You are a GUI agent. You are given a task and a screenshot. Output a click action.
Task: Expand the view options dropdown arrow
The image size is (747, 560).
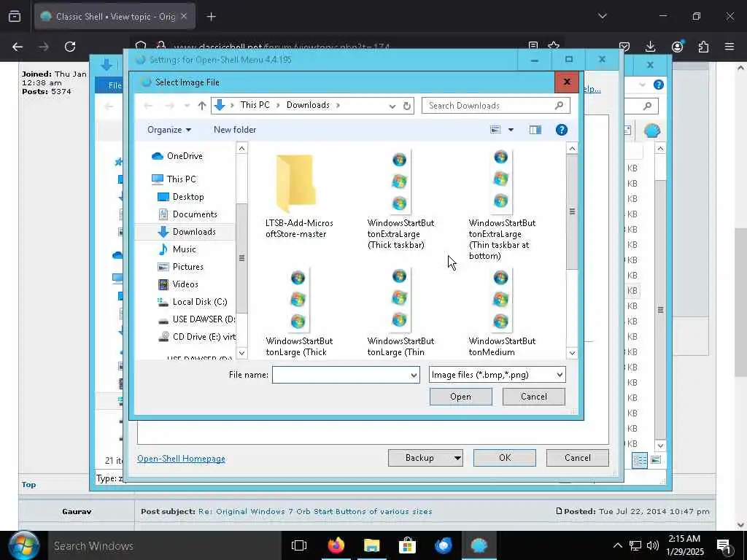click(x=511, y=130)
